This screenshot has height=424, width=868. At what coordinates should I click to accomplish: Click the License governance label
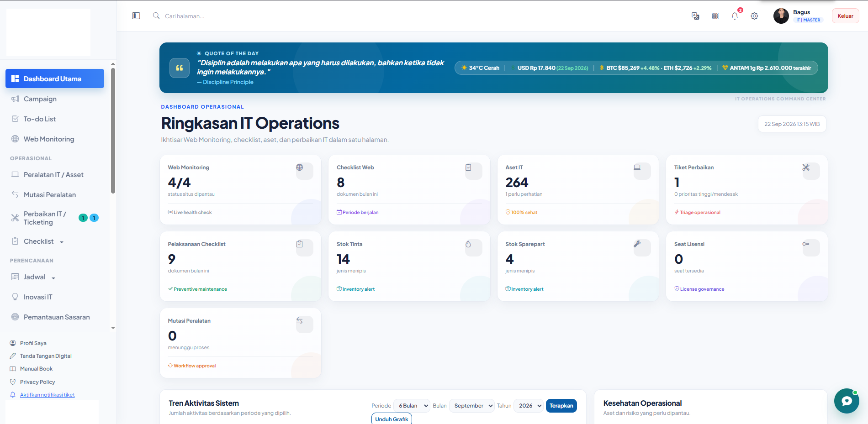pos(702,289)
